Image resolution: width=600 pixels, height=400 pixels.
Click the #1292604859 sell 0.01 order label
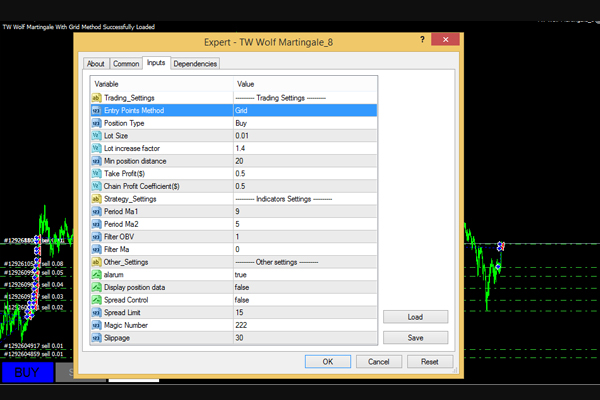pos(34,354)
